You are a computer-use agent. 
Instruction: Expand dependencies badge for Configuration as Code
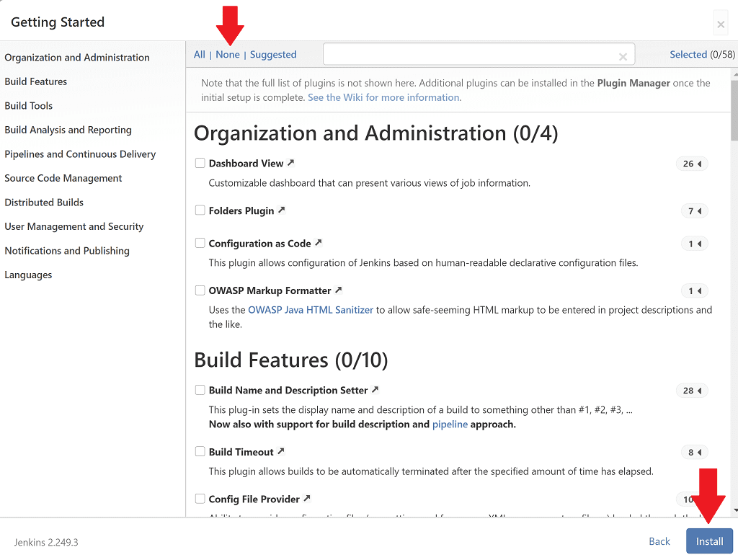(693, 244)
